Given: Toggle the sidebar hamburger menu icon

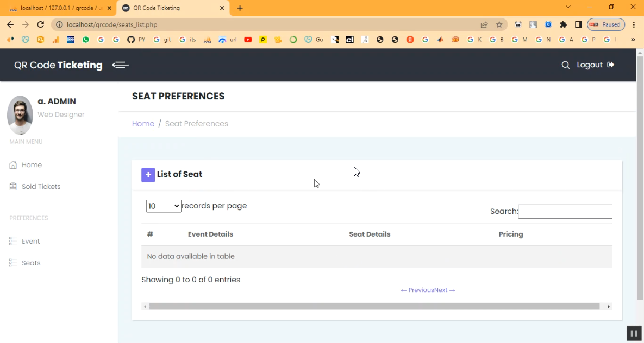Looking at the screenshot, I should (x=120, y=65).
